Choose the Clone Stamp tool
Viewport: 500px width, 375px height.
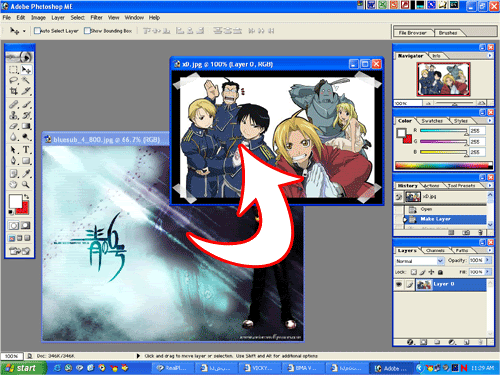[x=13, y=115]
